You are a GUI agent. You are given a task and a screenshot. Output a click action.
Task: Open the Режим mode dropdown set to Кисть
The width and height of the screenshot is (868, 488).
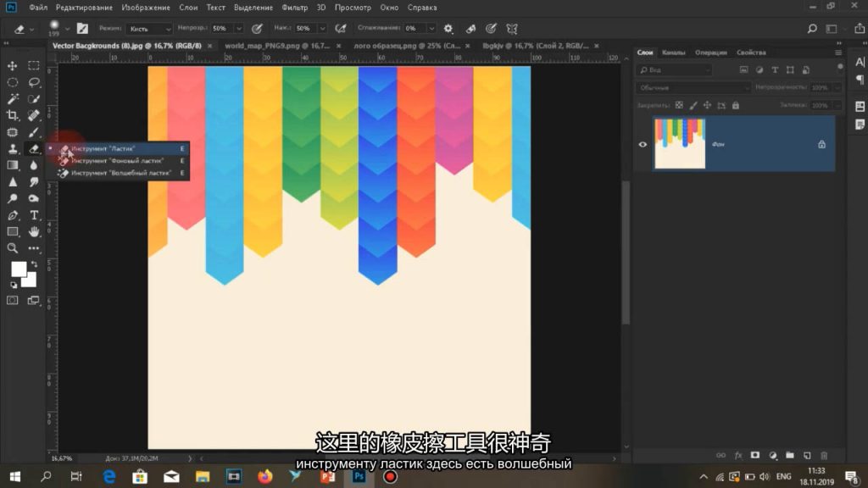coord(149,28)
